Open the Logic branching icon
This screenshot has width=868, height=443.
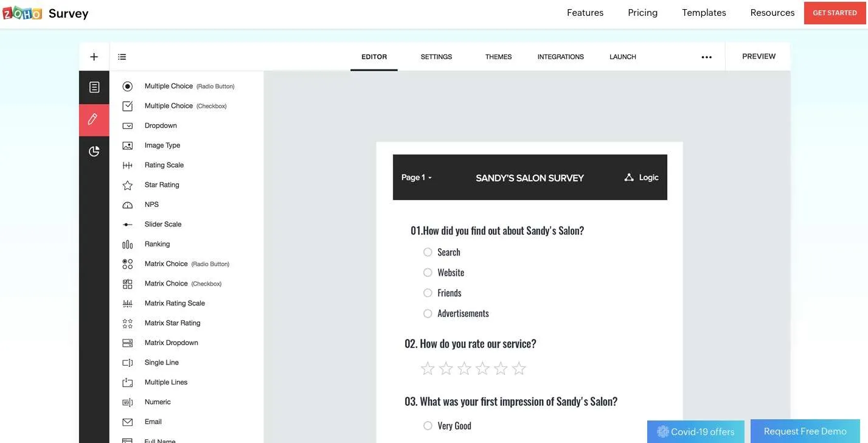629,177
